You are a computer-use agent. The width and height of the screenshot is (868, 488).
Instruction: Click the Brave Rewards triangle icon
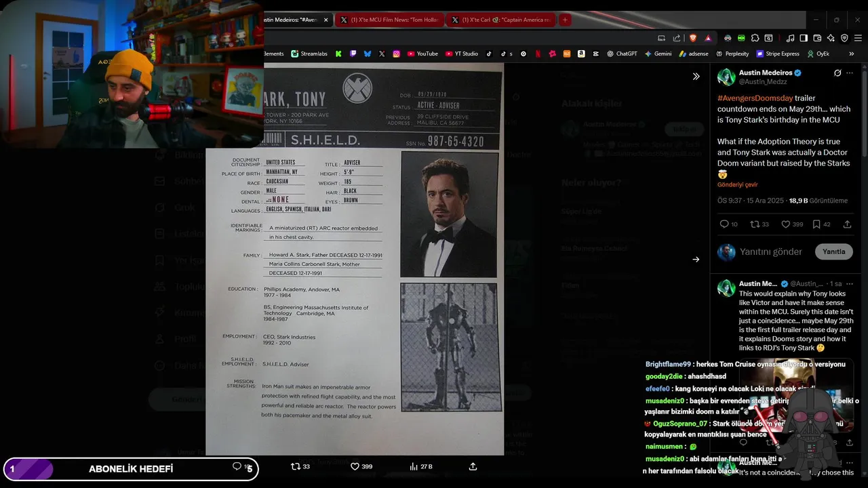(x=708, y=38)
